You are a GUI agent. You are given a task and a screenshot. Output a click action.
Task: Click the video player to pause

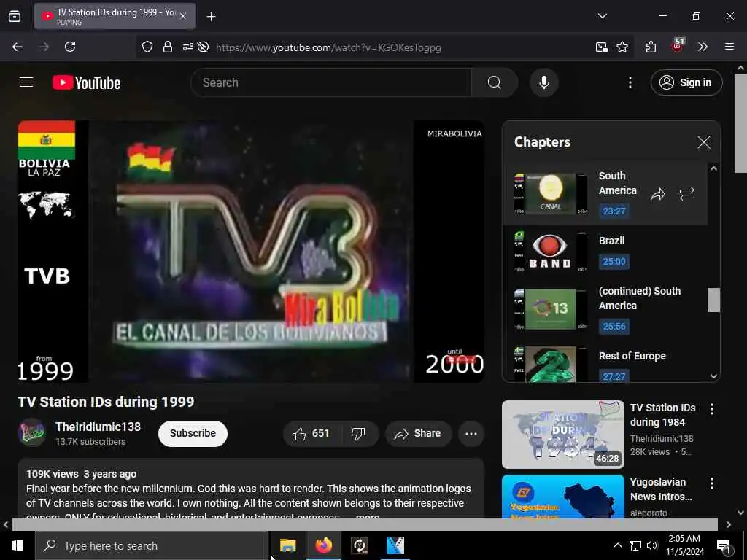tap(251, 252)
